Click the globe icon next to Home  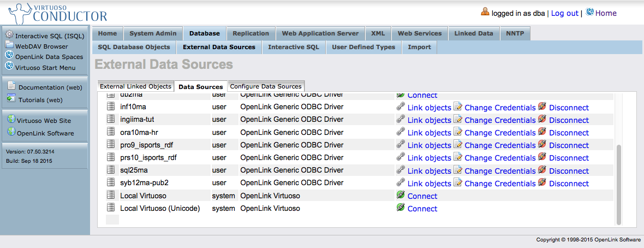pos(590,13)
